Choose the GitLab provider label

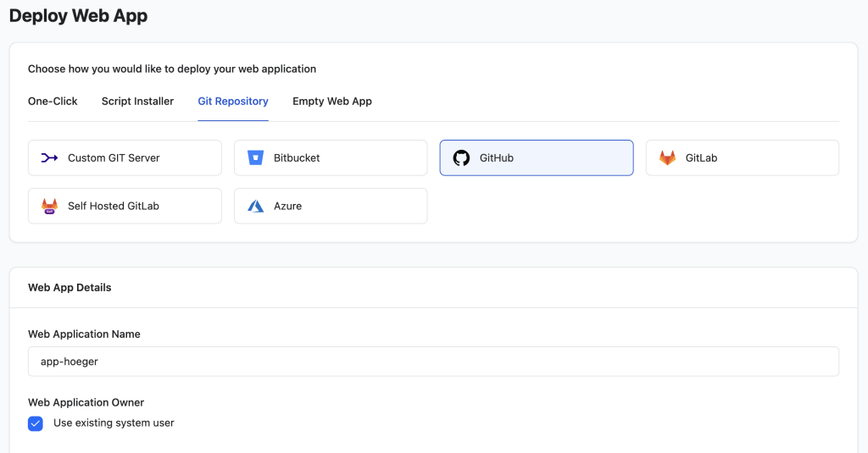701,157
